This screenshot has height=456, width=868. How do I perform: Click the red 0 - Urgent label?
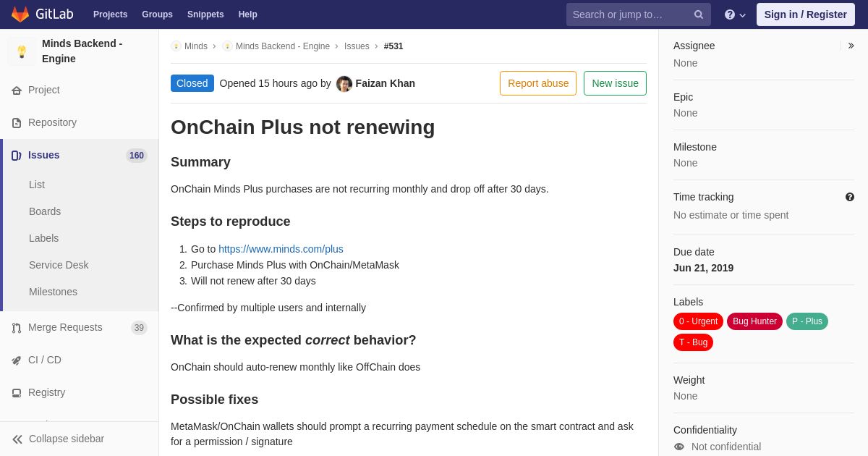pos(698,321)
